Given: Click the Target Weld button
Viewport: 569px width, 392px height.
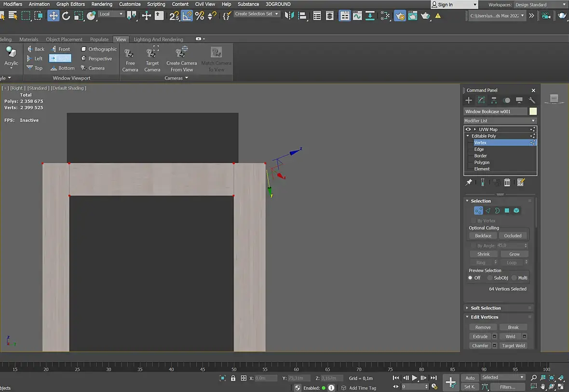Looking at the screenshot, I should 513,346.
